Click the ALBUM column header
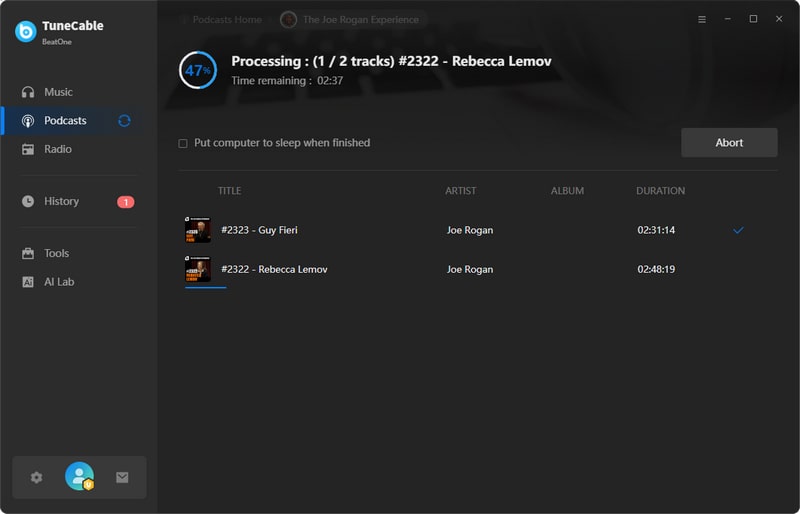The width and height of the screenshot is (800, 514). point(567,191)
